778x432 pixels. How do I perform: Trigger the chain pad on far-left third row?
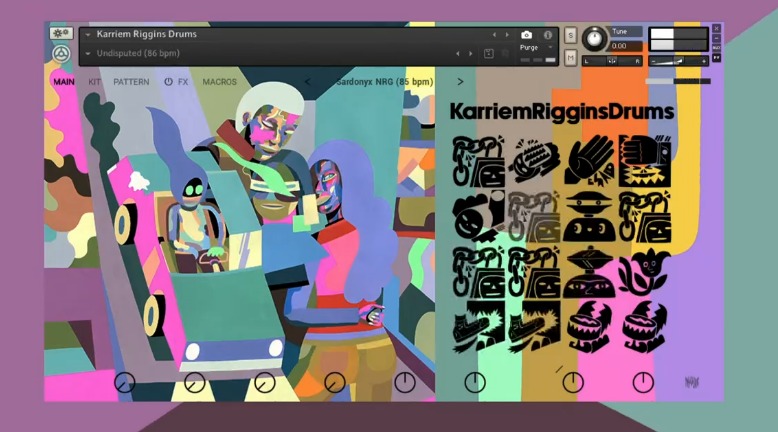click(478, 271)
